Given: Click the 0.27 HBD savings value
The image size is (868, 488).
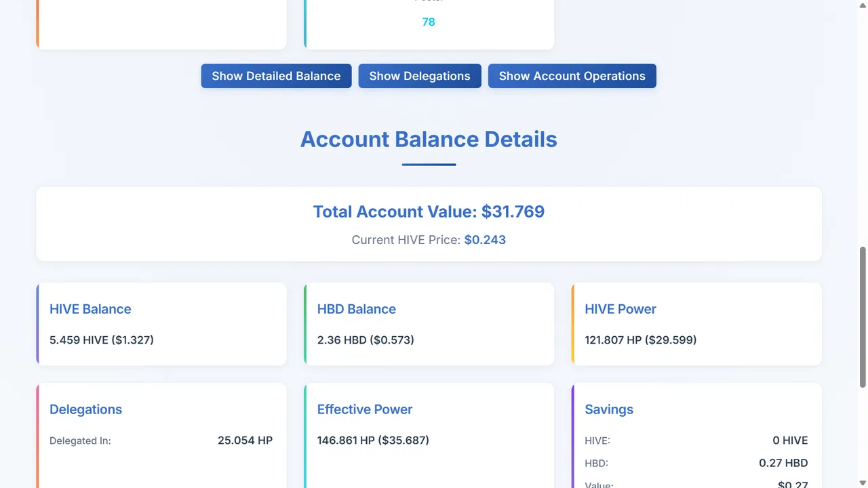Looking at the screenshot, I should 783,464.
